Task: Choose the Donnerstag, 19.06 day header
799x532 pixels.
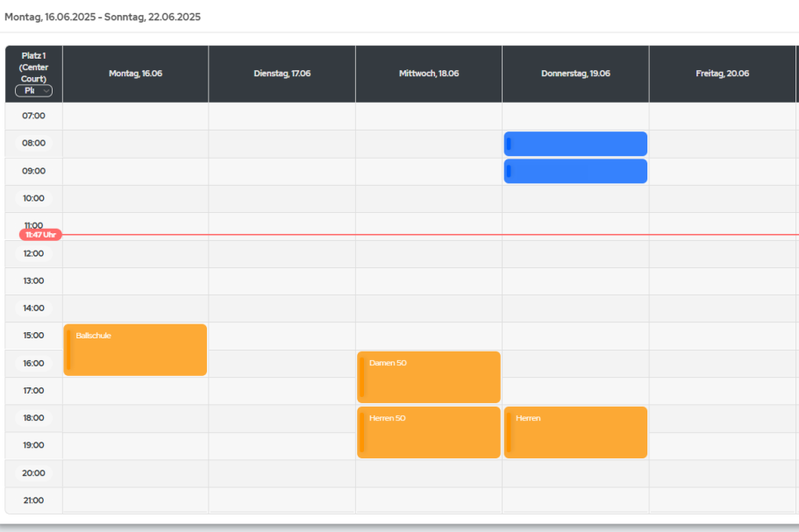Action: [x=575, y=74]
